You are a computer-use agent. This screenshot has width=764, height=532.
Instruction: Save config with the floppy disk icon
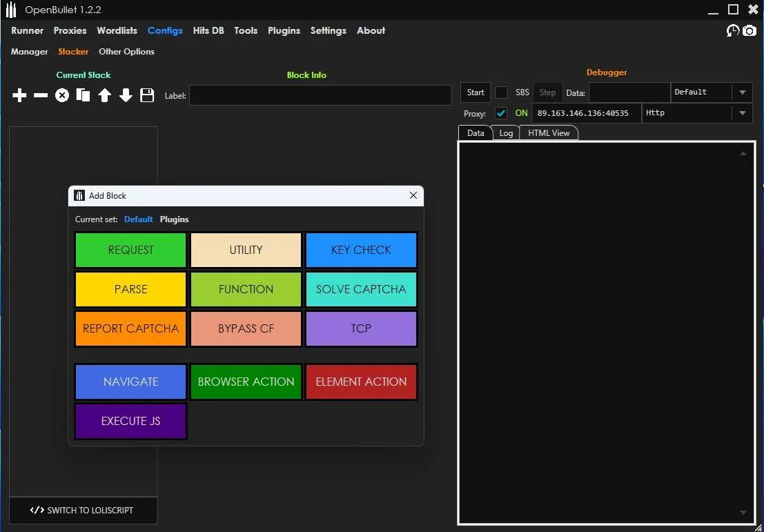pyautogui.click(x=147, y=95)
